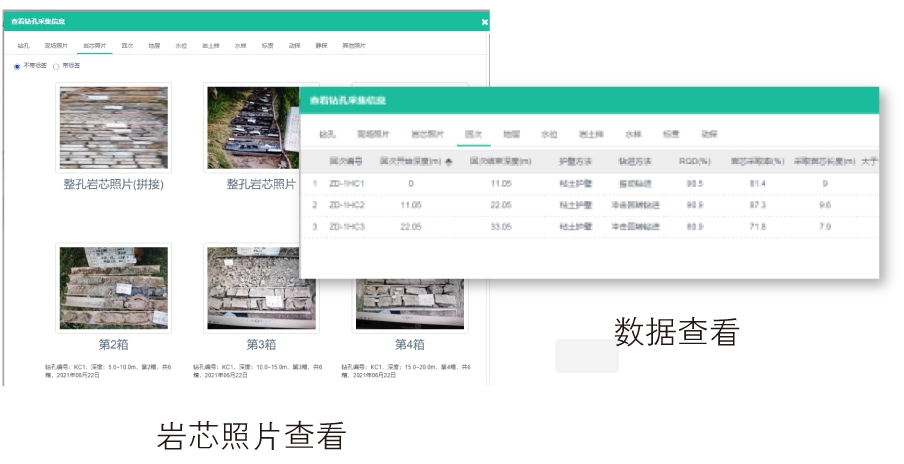Select 回次 tab in the right dialog
904x464 pixels.
474,133
